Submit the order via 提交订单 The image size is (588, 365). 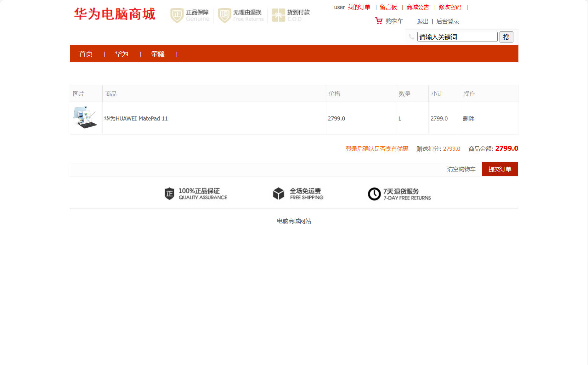pos(500,169)
